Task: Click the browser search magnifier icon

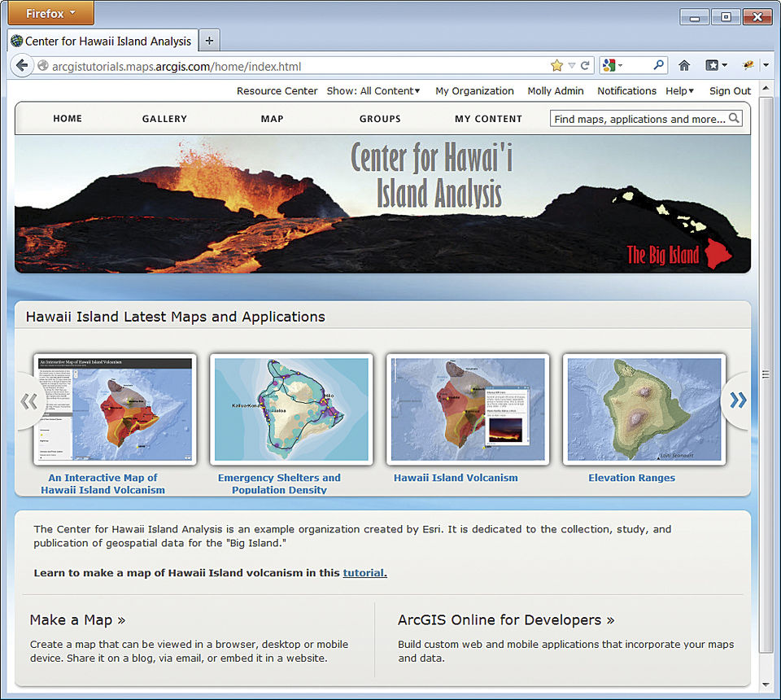Action: point(658,65)
